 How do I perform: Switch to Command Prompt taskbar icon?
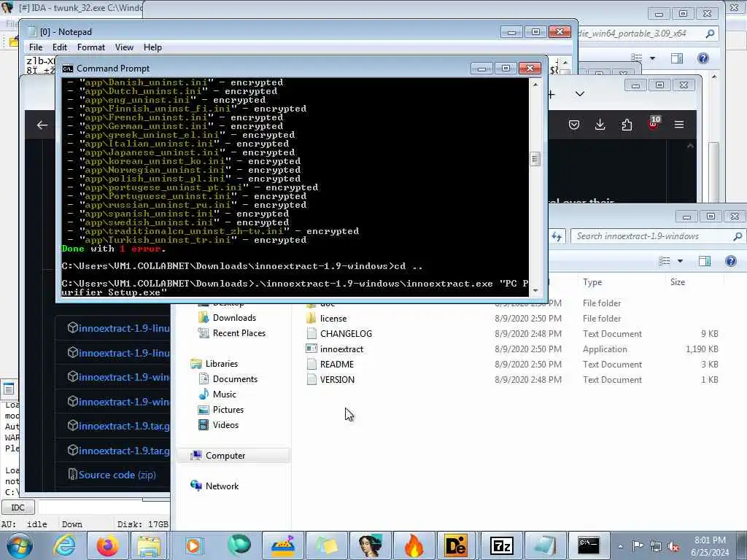click(589, 546)
